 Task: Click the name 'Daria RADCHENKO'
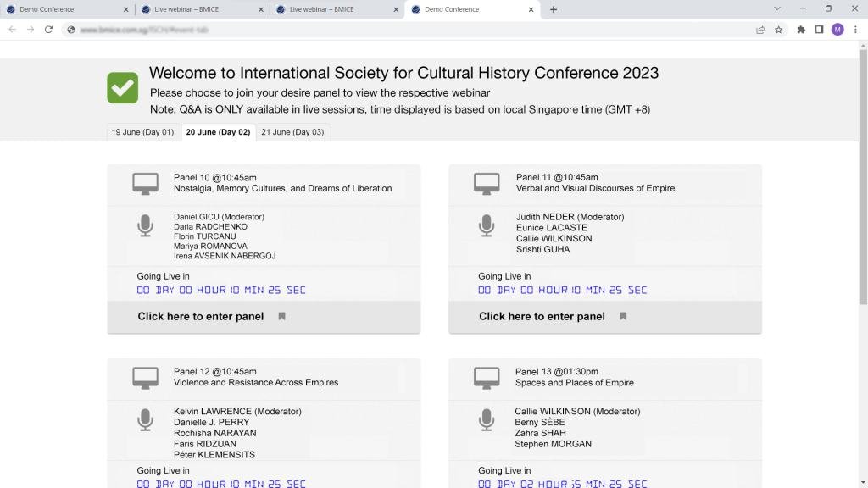coord(210,227)
